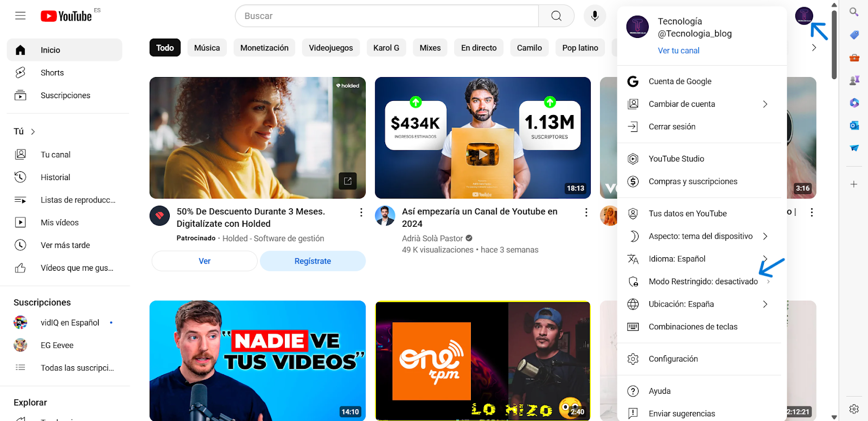Open Suscripciones in the sidebar
Image resolution: width=868 pixels, height=421 pixels.
tap(65, 95)
